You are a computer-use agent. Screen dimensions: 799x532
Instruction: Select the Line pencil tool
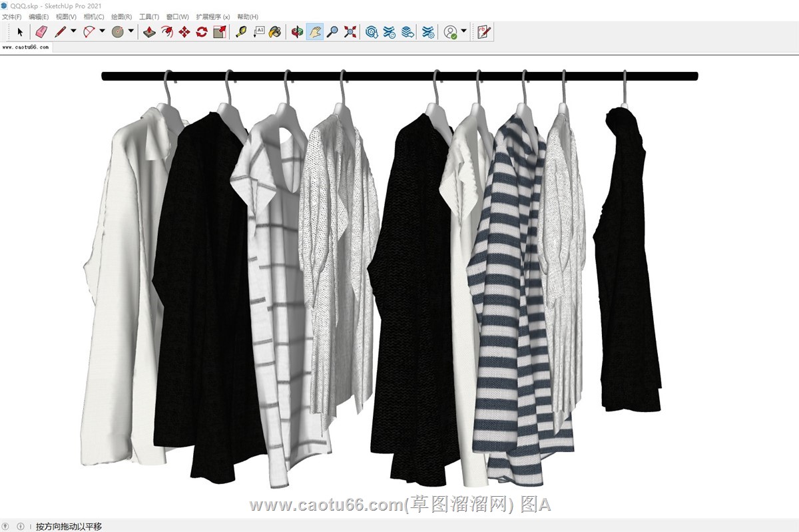[x=61, y=31]
